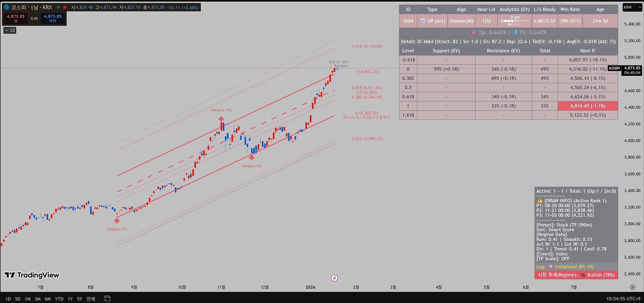The height and width of the screenshot is (303, 644).
Task: Click the 4,007.97 (-18.1%) next price cell
Action: point(588,60)
